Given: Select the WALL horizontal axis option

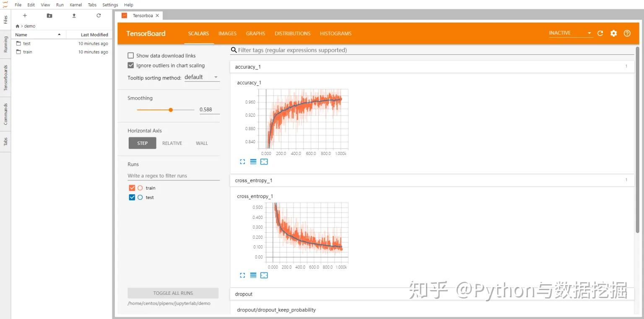Looking at the screenshot, I should click(x=201, y=143).
